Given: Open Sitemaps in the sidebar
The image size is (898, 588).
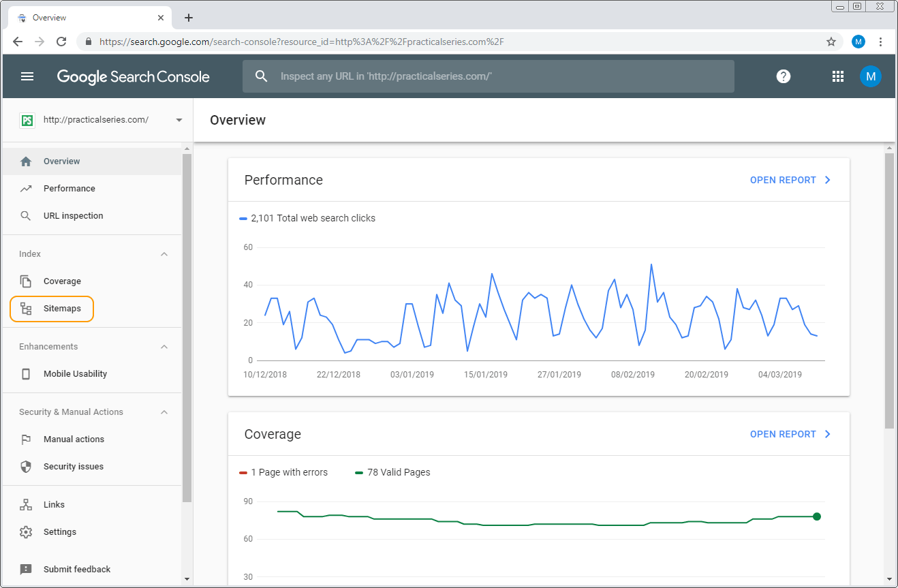Looking at the screenshot, I should (92, 309).
